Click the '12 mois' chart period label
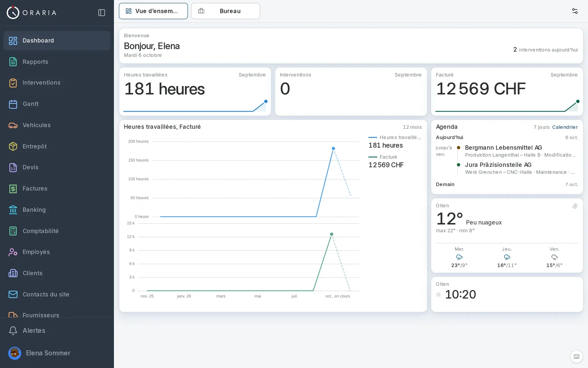The image size is (588, 368). coord(412,127)
